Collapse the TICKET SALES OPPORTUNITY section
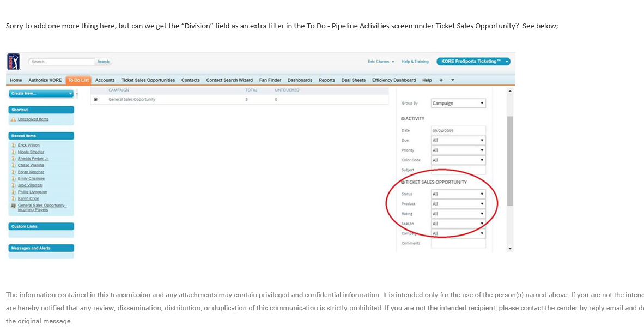The width and height of the screenshot is (644, 332). click(x=403, y=182)
